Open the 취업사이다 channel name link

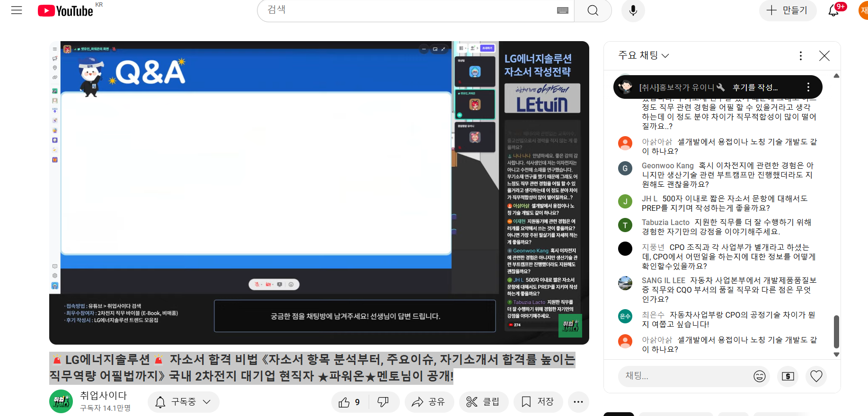pyautogui.click(x=104, y=395)
